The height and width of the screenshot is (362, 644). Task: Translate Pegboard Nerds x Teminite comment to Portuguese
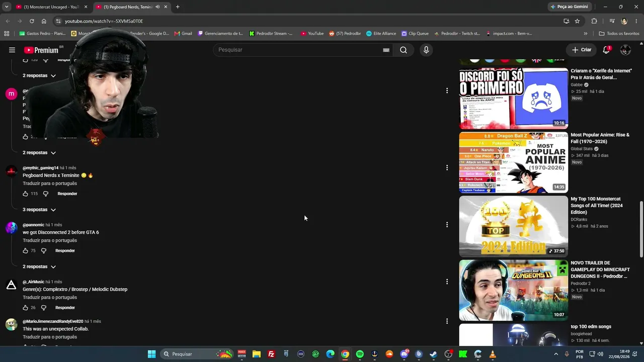[x=50, y=184]
